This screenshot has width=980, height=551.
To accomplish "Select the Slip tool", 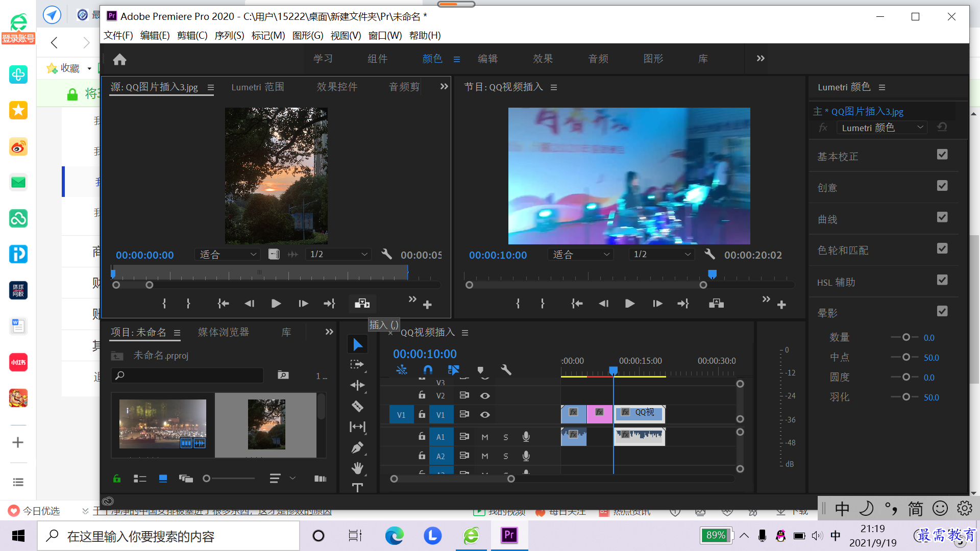I will click(x=357, y=427).
